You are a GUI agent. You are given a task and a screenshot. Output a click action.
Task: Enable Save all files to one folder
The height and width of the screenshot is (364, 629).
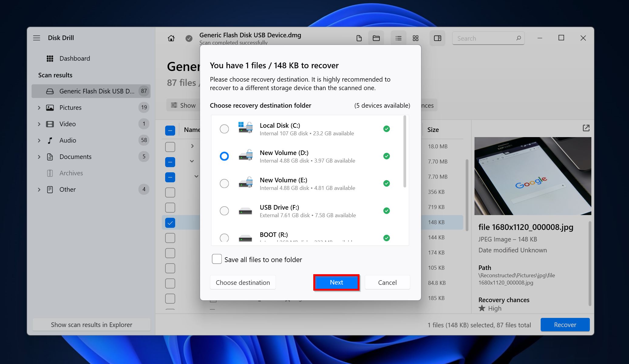(x=216, y=259)
